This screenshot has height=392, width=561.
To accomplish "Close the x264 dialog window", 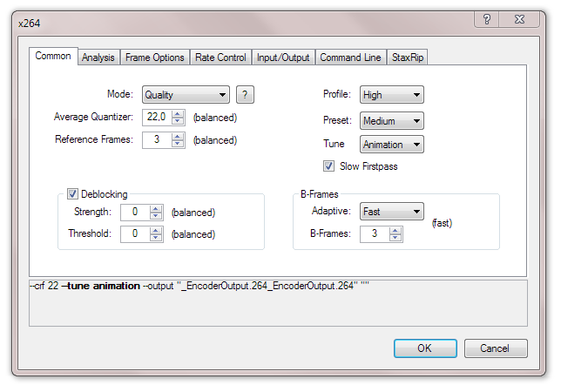I will click(519, 19).
